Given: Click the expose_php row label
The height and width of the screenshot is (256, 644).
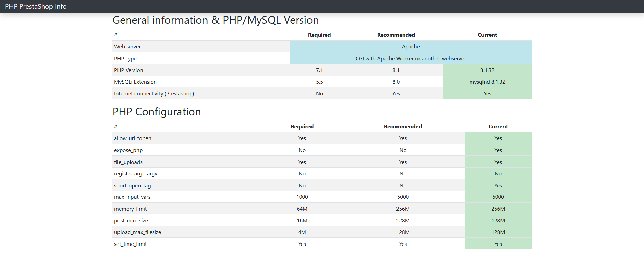Looking at the screenshot, I should click(128, 150).
